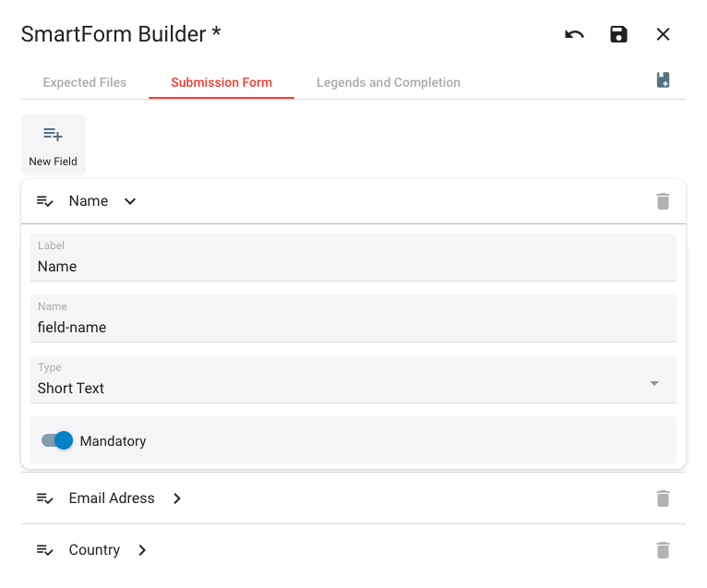Add a new field with New Field button
Image resolution: width=707 pixels, height=588 pixels.
pos(54,145)
